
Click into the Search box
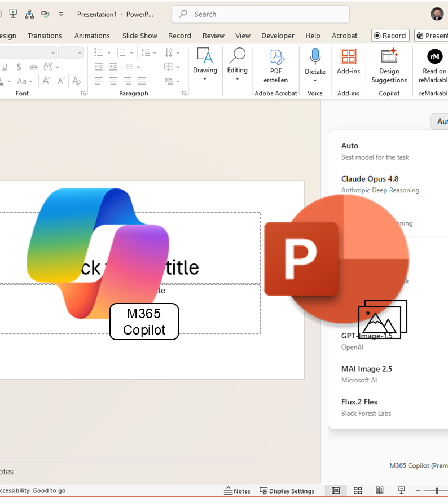260,14
